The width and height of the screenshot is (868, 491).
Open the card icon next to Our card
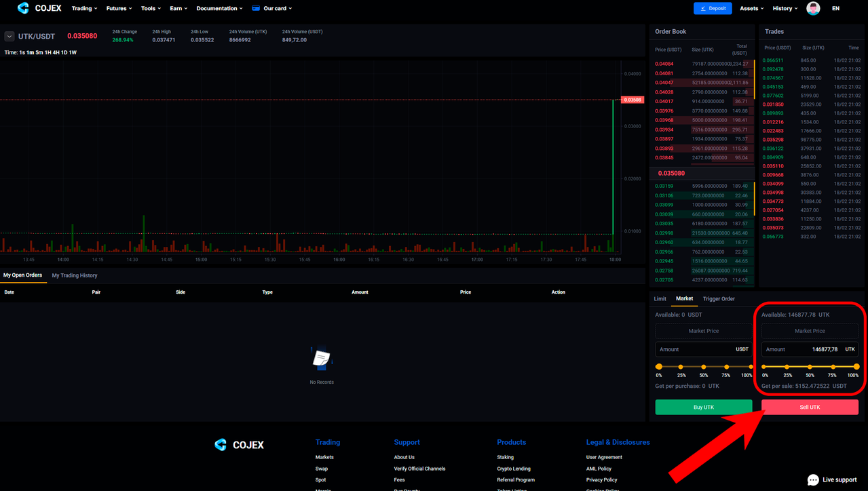pos(256,8)
